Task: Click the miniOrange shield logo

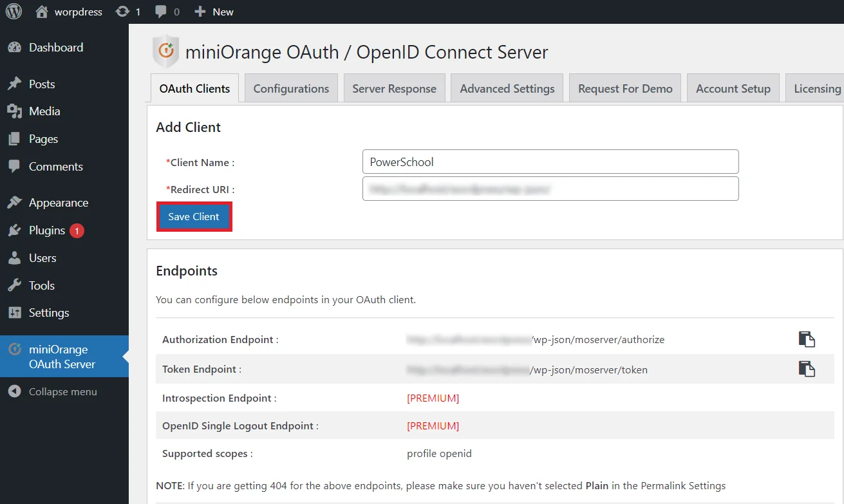Action: point(165,51)
